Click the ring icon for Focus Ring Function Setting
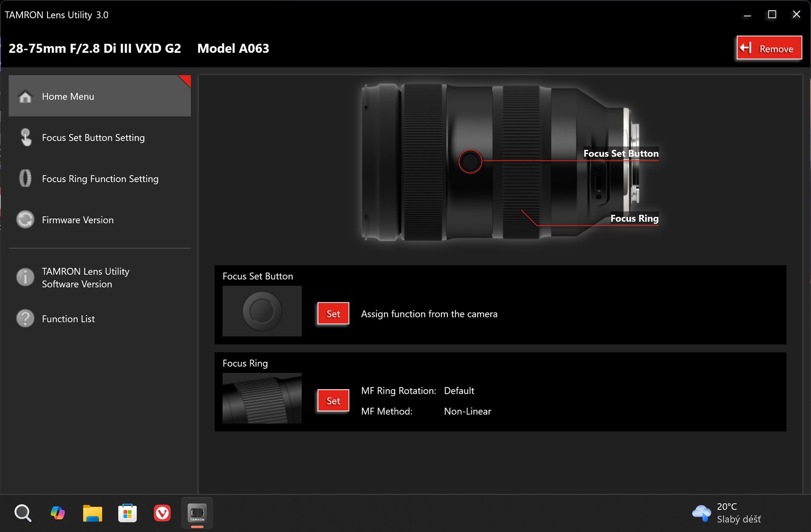Viewport: 811px width, 532px height. (x=25, y=178)
